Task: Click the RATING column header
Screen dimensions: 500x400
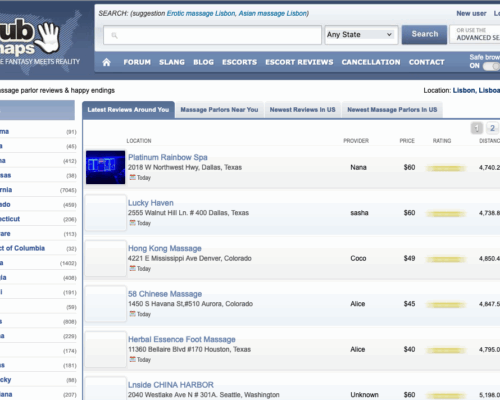Action: pyautogui.click(x=442, y=141)
